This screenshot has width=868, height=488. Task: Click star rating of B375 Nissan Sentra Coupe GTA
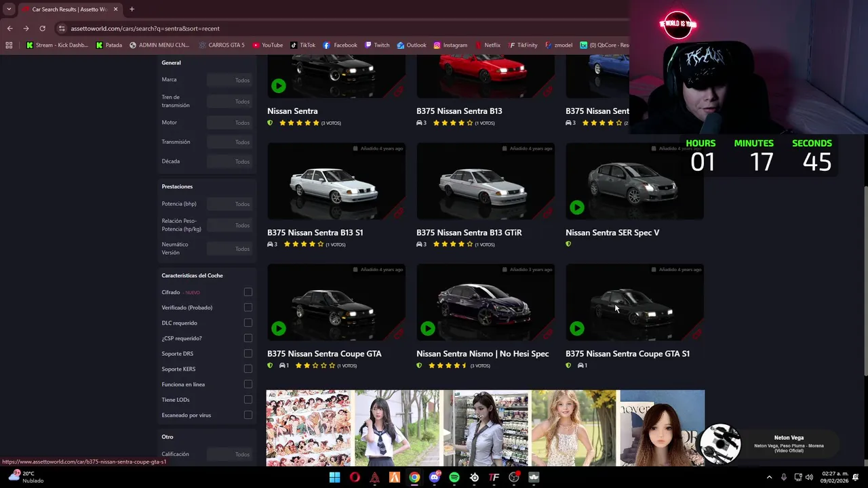[315, 366]
